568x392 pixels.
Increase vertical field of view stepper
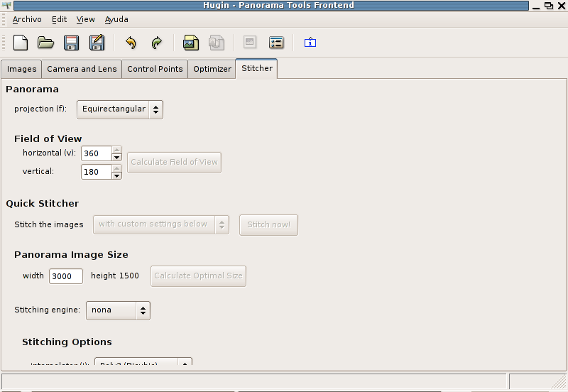click(x=116, y=168)
